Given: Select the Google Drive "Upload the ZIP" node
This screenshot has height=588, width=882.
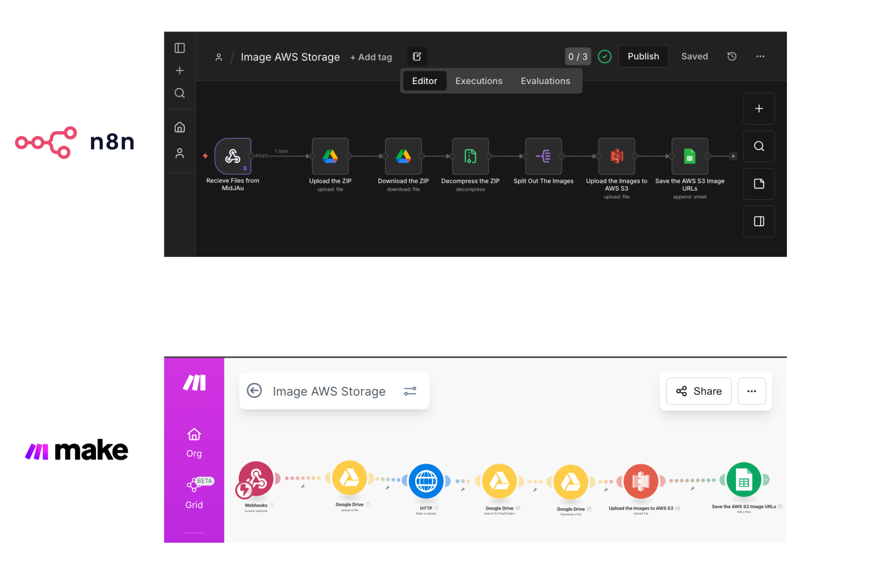Looking at the screenshot, I should pos(330,156).
